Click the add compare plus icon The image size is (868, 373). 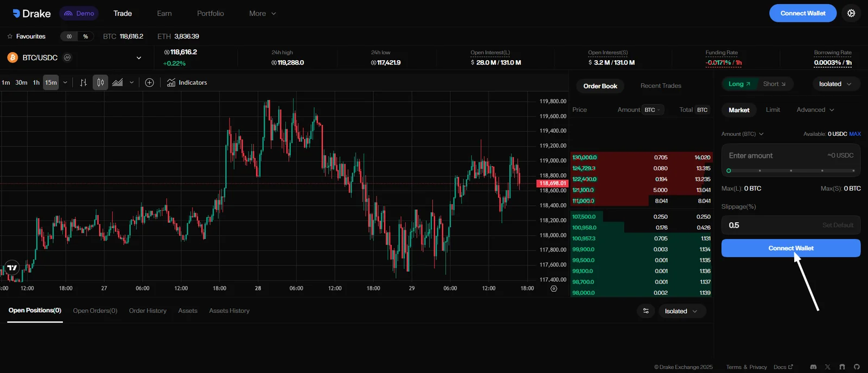(150, 83)
